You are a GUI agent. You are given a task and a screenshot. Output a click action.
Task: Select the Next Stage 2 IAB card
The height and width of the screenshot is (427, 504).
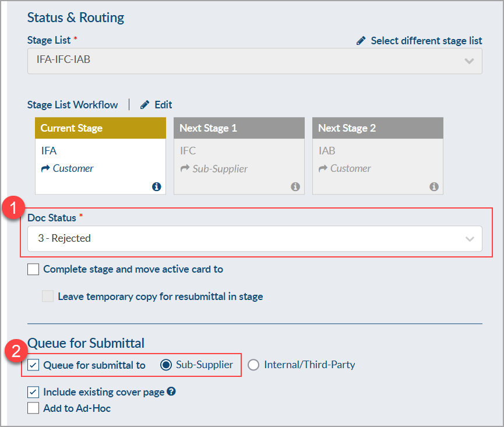coord(378,156)
